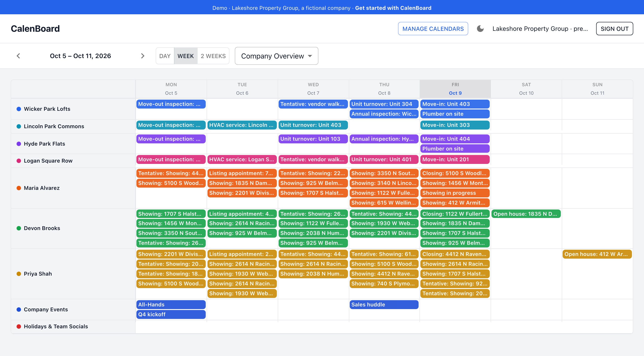Open the All-Hands event
The height and width of the screenshot is (356, 644).
(x=171, y=305)
